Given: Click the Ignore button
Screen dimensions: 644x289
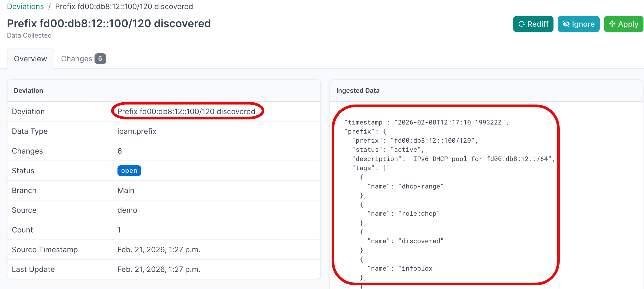Looking at the screenshot, I should (x=578, y=24).
